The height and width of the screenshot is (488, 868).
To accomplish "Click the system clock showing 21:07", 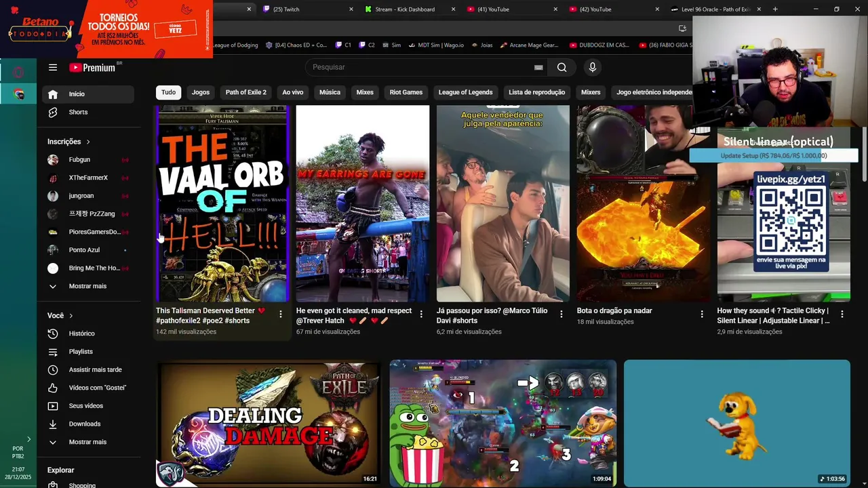I will pyautogui.click(x=18, y=469).
